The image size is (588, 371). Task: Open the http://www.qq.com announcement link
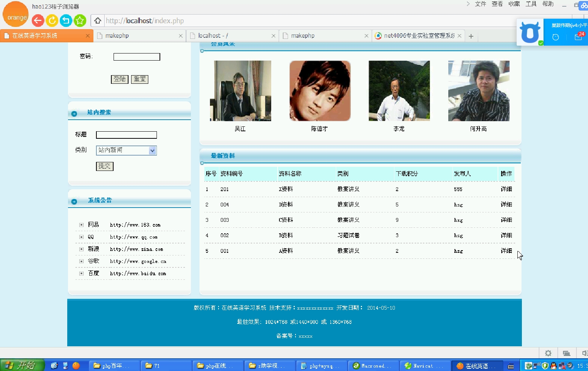[133, 237]
